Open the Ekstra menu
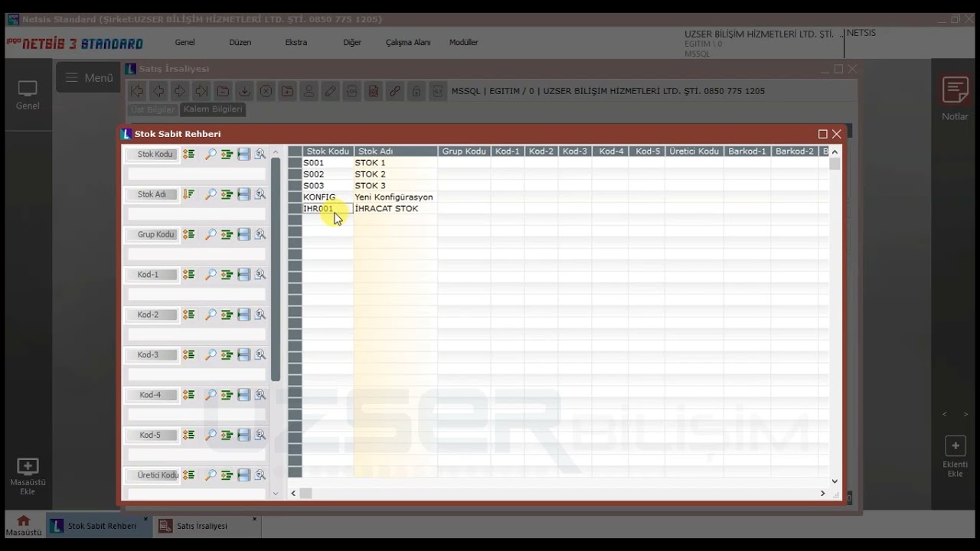 (x=296, y=43)
